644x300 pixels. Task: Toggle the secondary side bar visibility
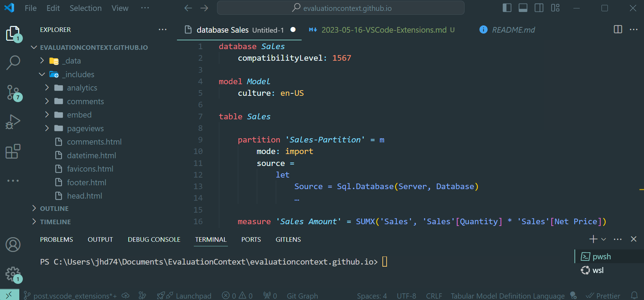(x=539, y=8)
